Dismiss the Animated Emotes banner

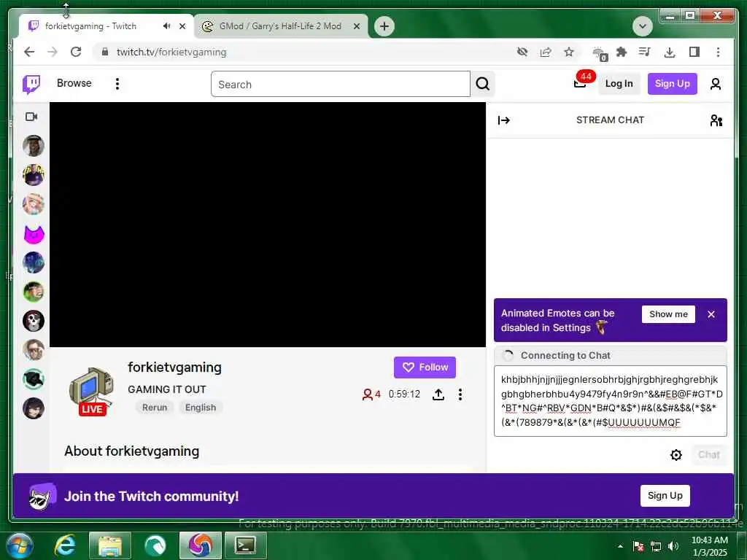click(711, 314)
